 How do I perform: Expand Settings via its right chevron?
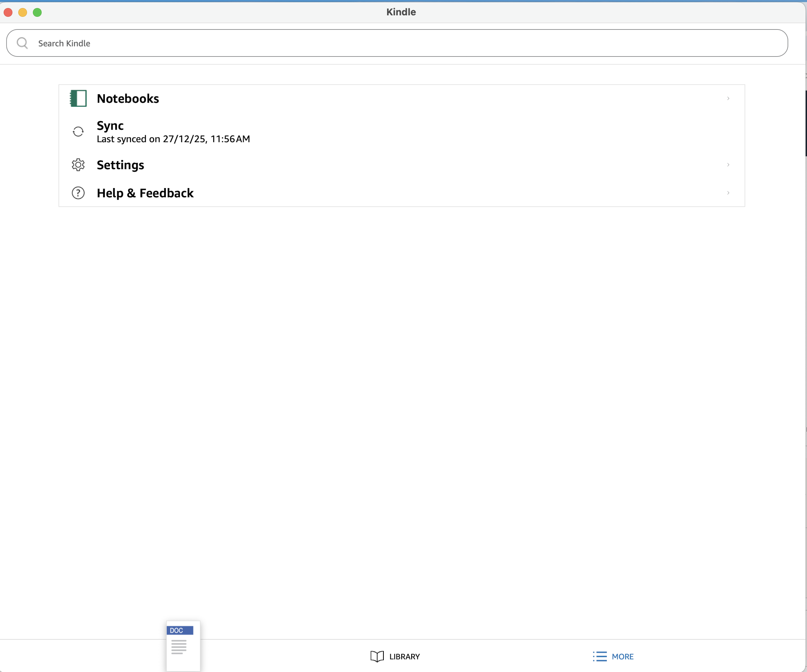(728, 165)
